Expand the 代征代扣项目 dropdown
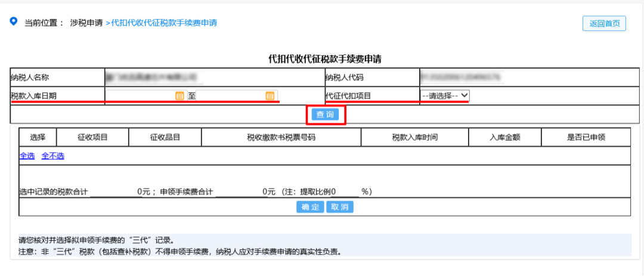 click(445, 96)
